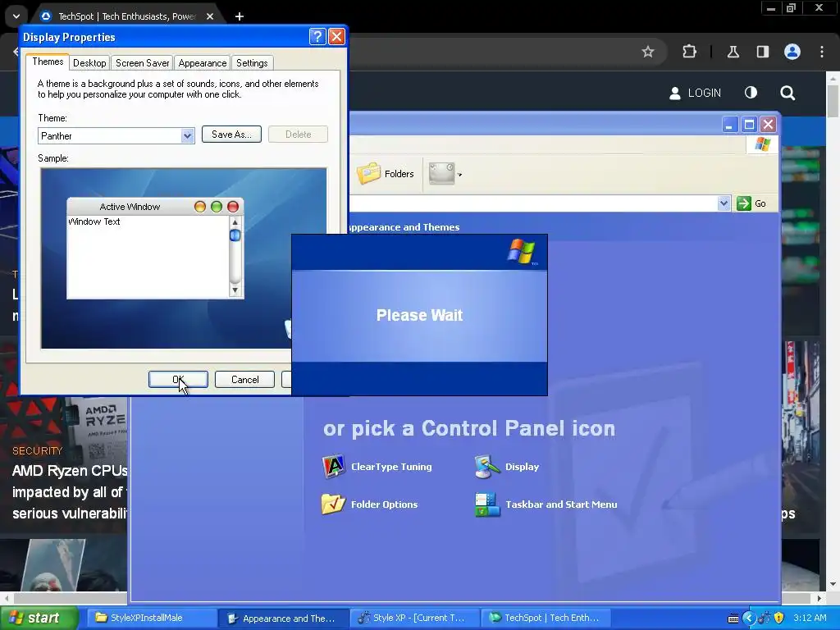840x630 pixels.
Task: Toggle Folders view in Control Panel toolbar
Action: [386, 174]
